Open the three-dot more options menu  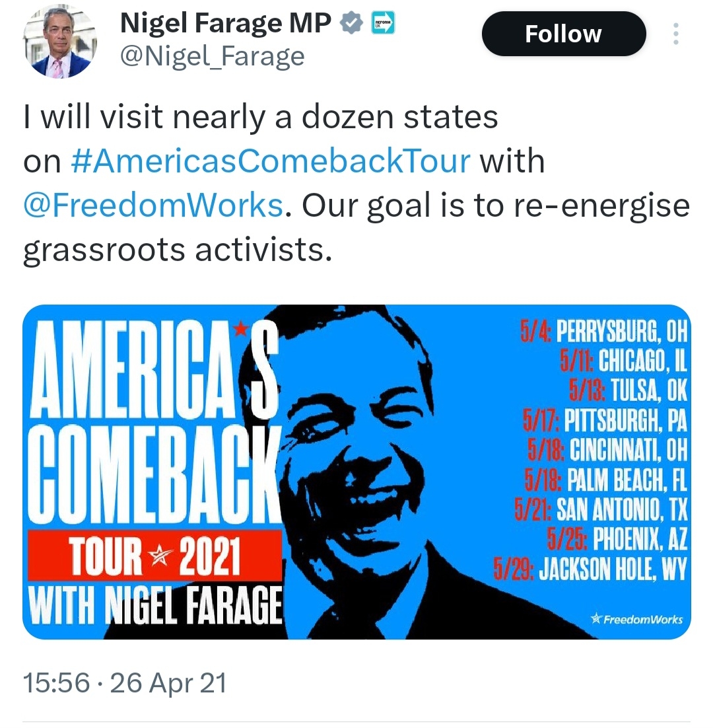coord(675,34)
